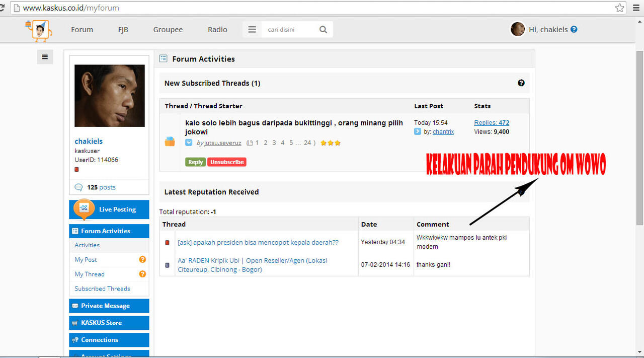Image resolution: width=644 pixels, height=358 pixels.
Task: Open the Radio nav item
Action: [217, 29]
